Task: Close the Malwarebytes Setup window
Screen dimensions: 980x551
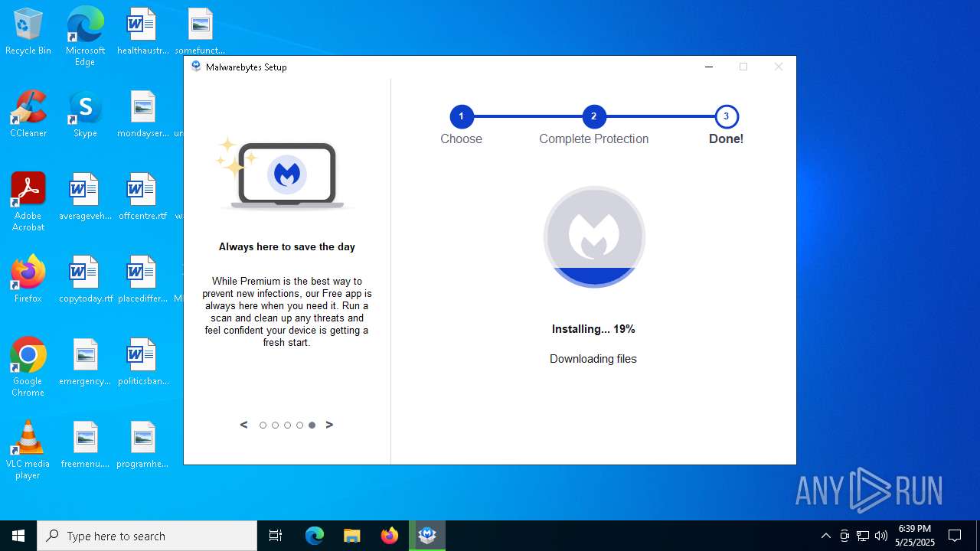Action: point(779,67)
